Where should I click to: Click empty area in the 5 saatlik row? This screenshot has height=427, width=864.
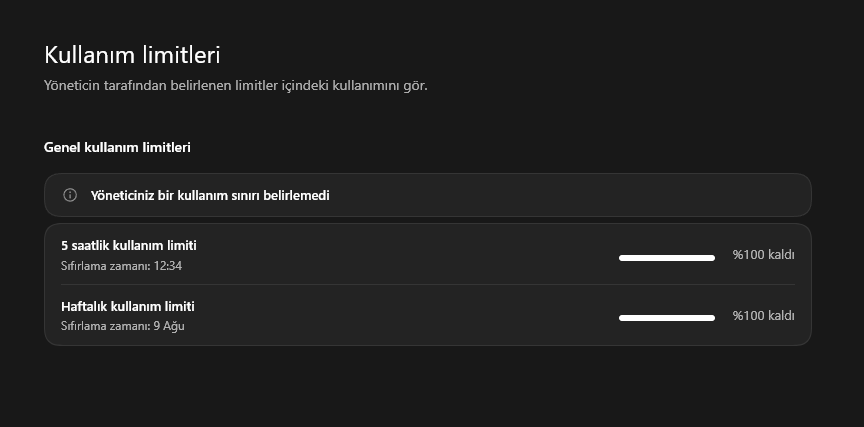click(408, 255)
